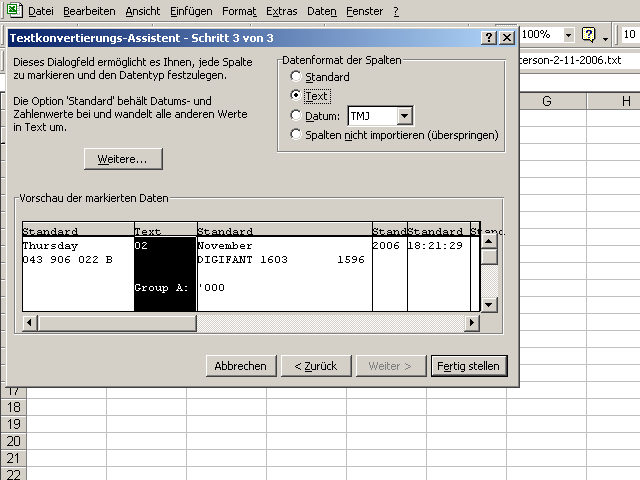Click the preview scroll right arrow

(471, 322)
